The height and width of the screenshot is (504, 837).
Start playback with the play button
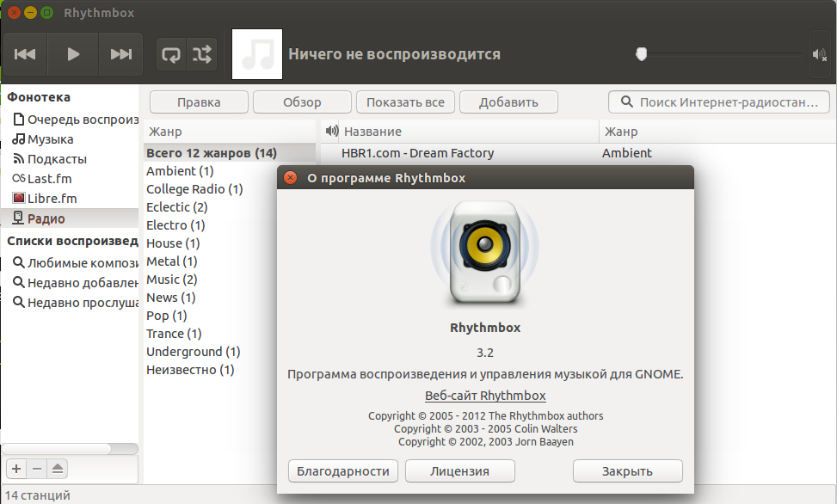point(73,54)
